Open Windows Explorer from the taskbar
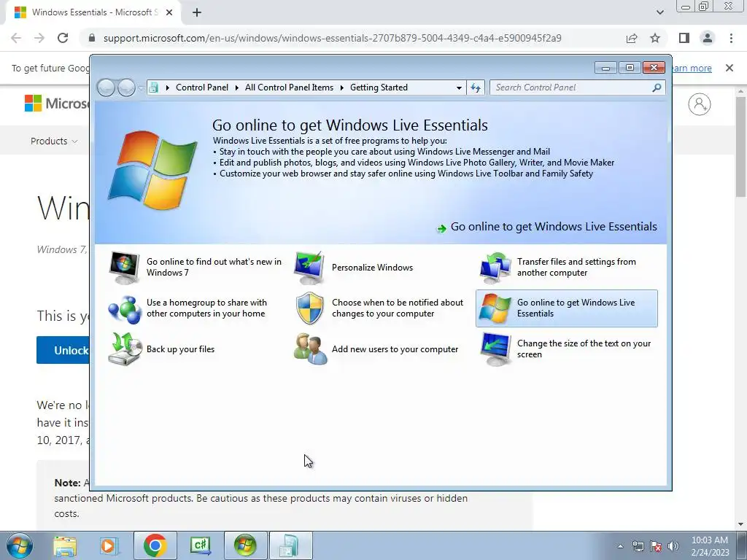747x560 pixels. coord(65,545)
